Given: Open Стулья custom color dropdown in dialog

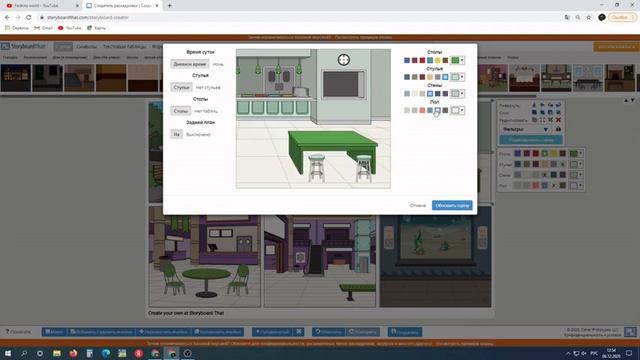Looking at the screenshot, I should click(458, 77).
